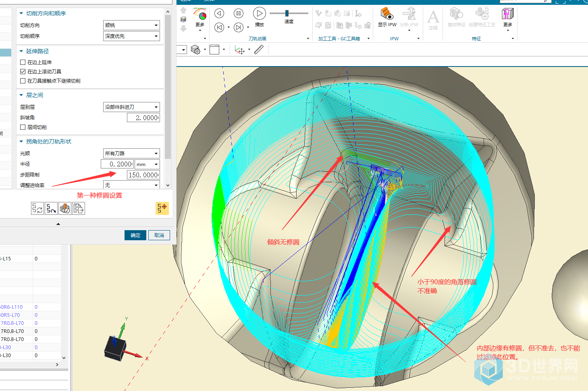Open the 更多 tool path display options
Viewport: 588px width, 391px height.
200,19
